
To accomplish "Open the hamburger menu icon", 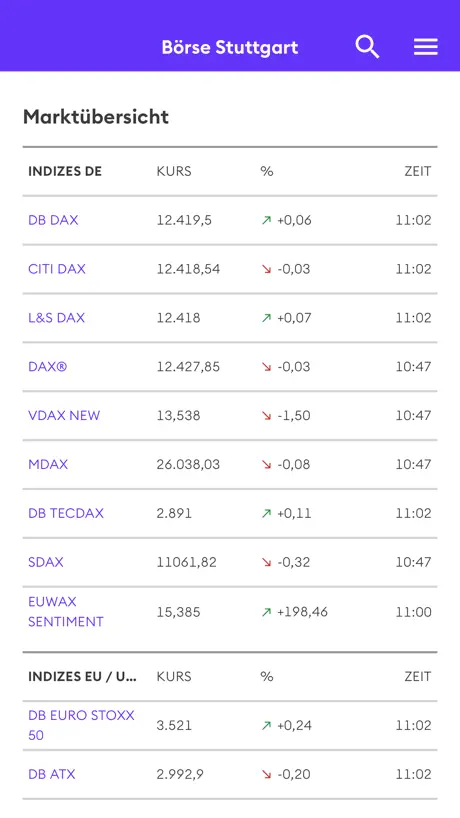I will point(426,47).
